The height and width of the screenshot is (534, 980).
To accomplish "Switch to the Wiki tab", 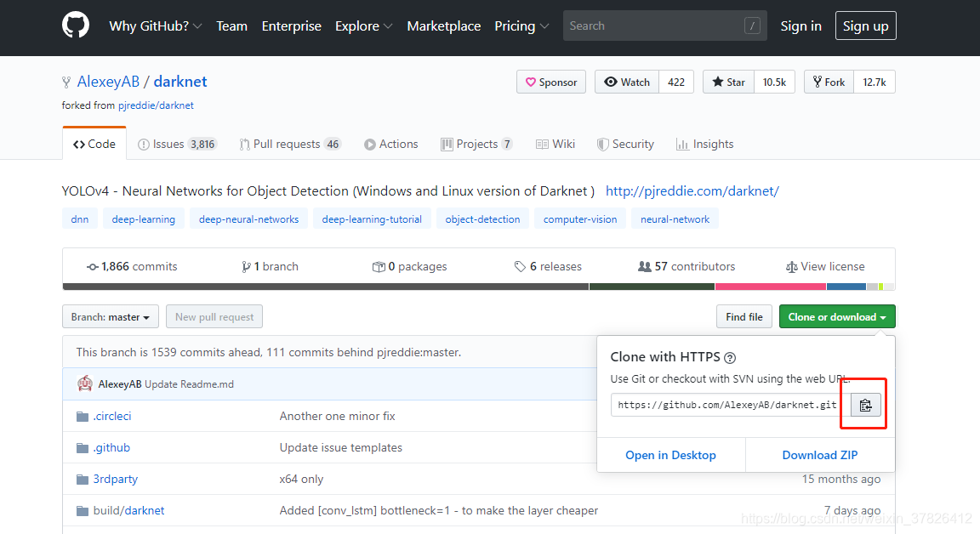I will click(556, 144).
